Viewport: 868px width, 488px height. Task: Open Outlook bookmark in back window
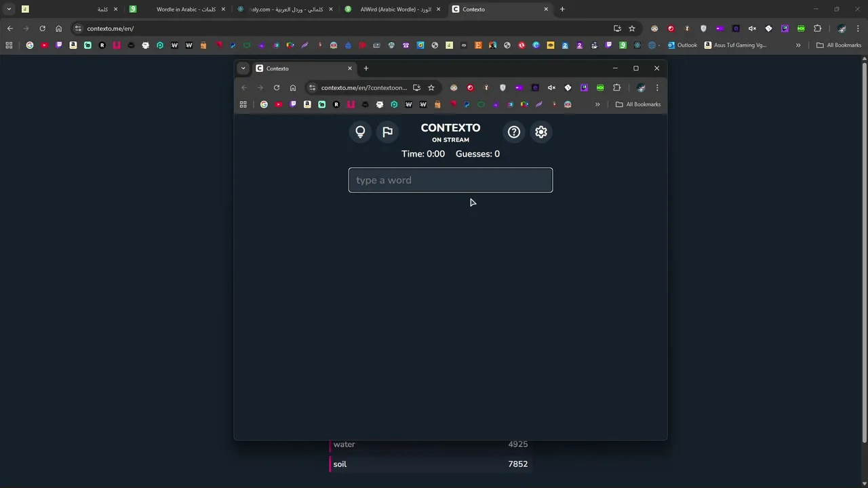[x=682, y=45]
